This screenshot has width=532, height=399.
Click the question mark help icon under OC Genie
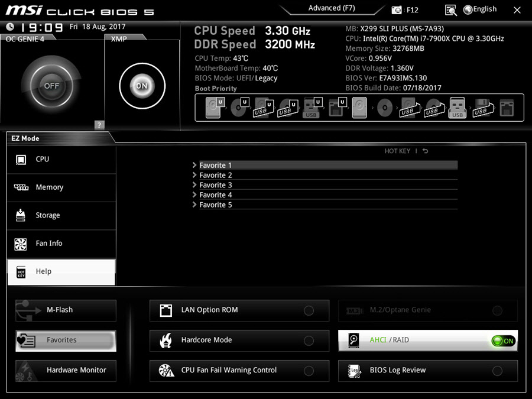coord(99,125)
